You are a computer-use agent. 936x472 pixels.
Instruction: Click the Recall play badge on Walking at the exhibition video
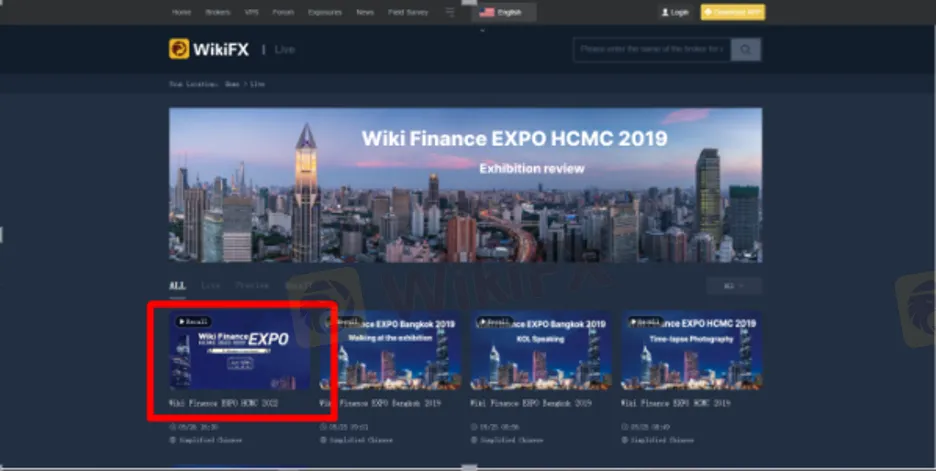(347, 322)
